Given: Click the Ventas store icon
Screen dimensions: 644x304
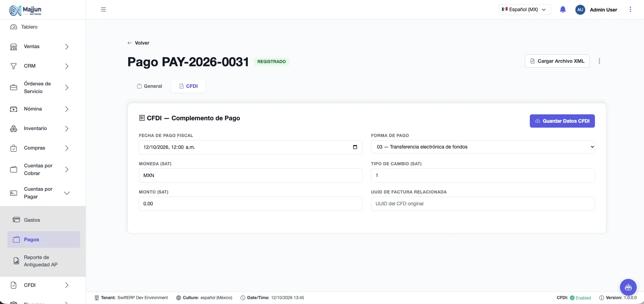Looking at the screenshot, I should pos(14,47).
